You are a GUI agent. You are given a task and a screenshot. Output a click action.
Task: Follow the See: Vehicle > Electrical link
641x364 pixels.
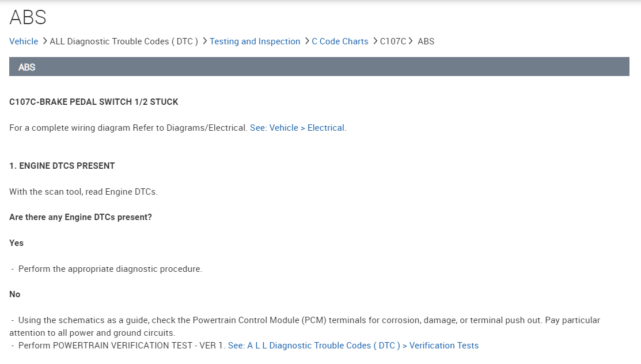(x=298, y=128)
